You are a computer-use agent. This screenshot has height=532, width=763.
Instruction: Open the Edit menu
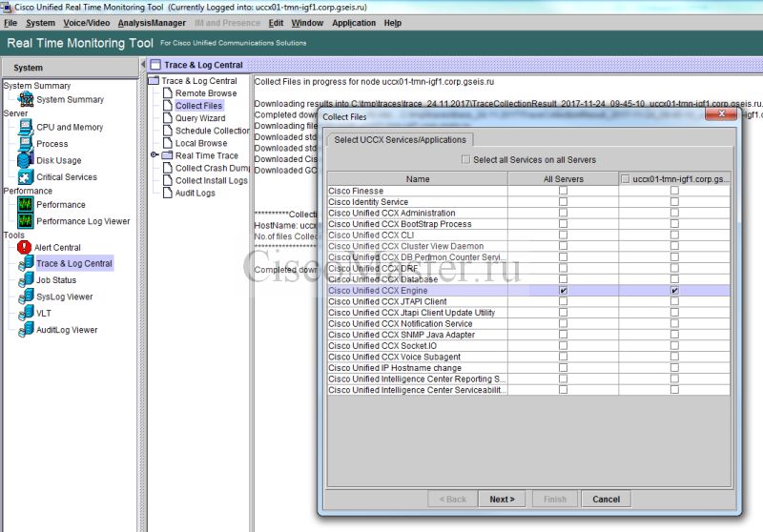pos(276,23)
